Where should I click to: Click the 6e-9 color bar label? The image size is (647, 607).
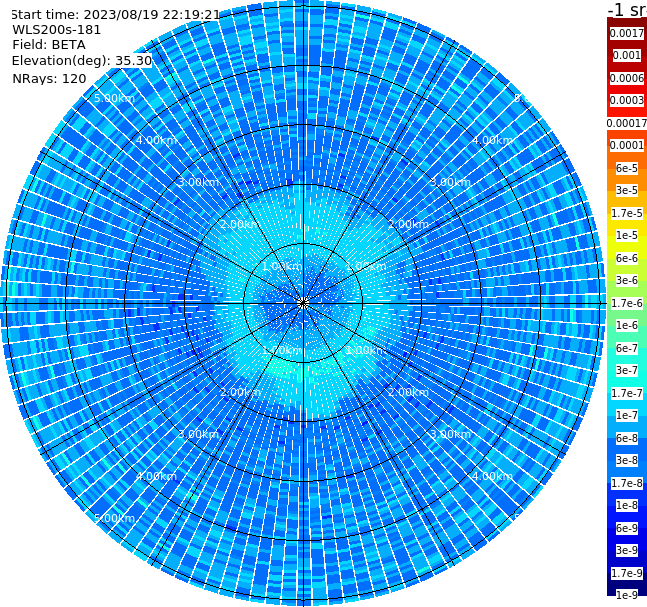tap(627, 528)
